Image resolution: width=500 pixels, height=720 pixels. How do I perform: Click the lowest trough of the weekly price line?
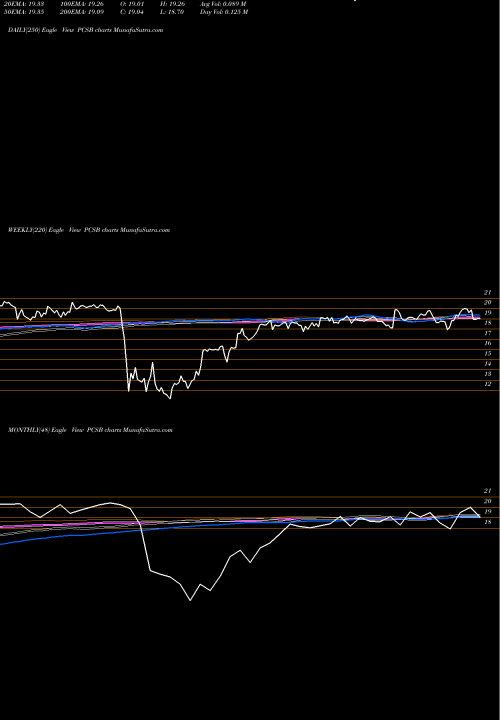click(170, 398)
